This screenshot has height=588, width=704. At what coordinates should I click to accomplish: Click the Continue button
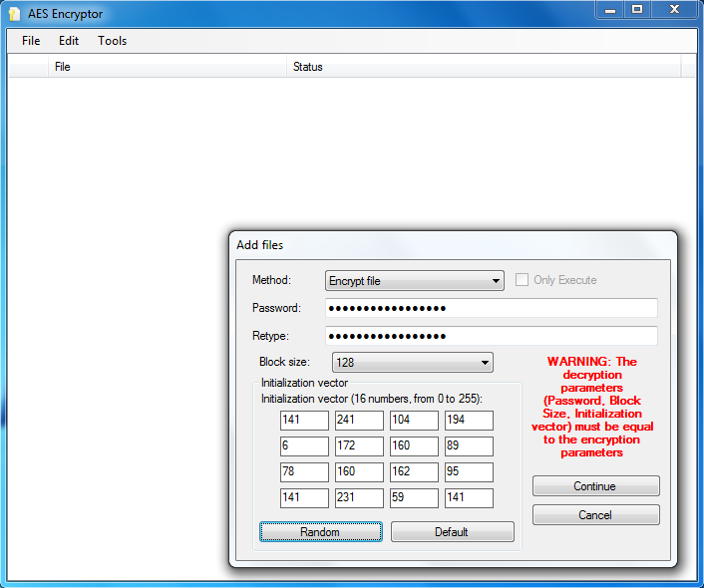pos(595,486)
